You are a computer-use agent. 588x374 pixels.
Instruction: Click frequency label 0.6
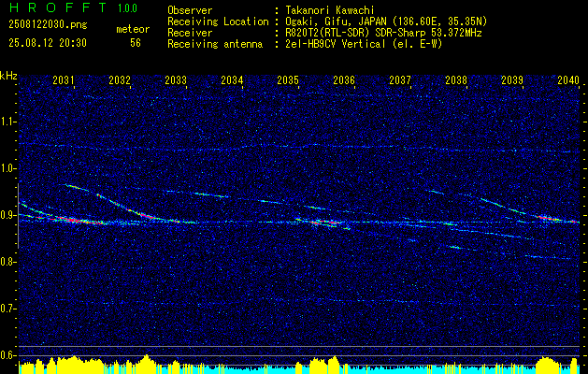coord(8,355)
